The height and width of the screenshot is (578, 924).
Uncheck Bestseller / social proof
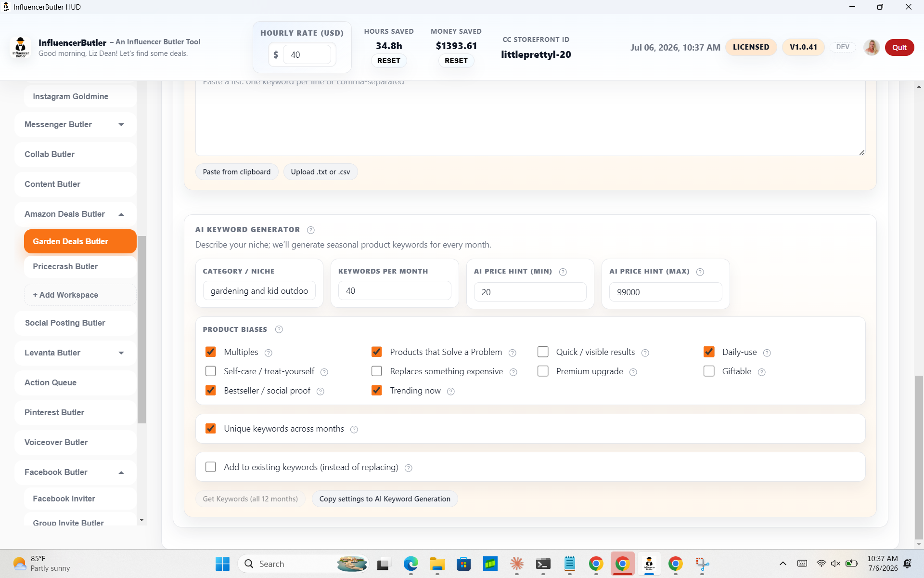coord(210,391)
